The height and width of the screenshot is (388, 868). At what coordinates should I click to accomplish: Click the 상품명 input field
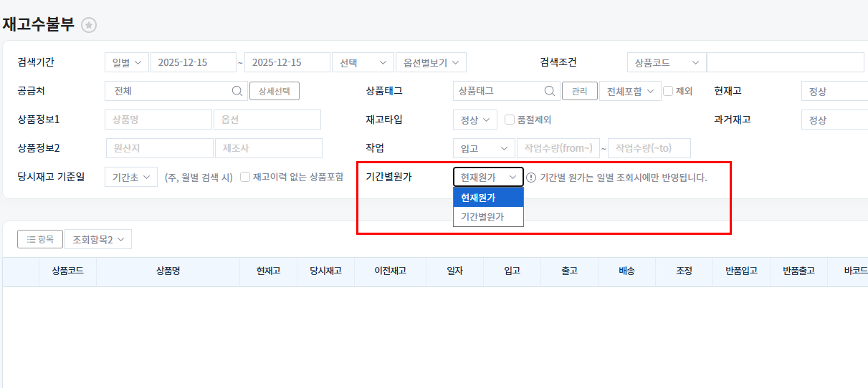tap(158, 120)
